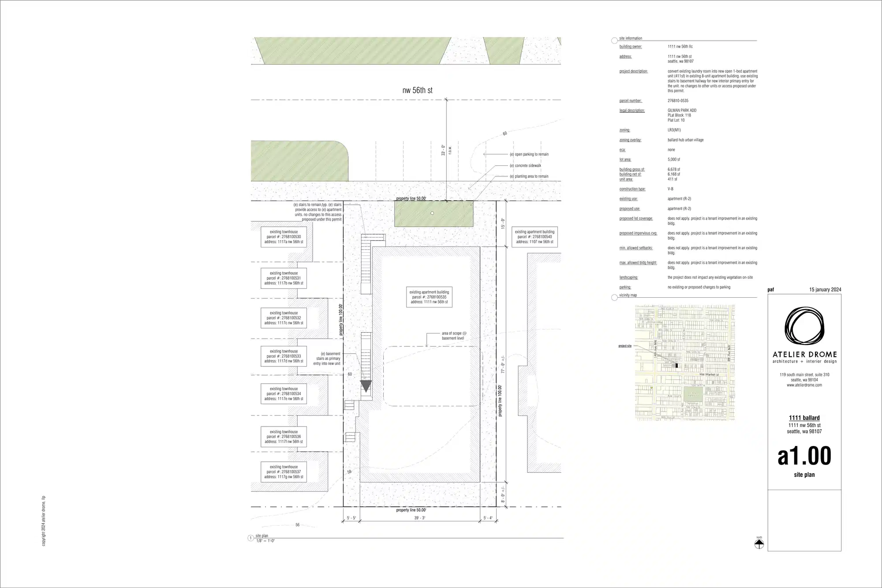Select the "15' - 0"" front setback dimension
This screenshot has height=588, width=882.
(x=503, y=224)
